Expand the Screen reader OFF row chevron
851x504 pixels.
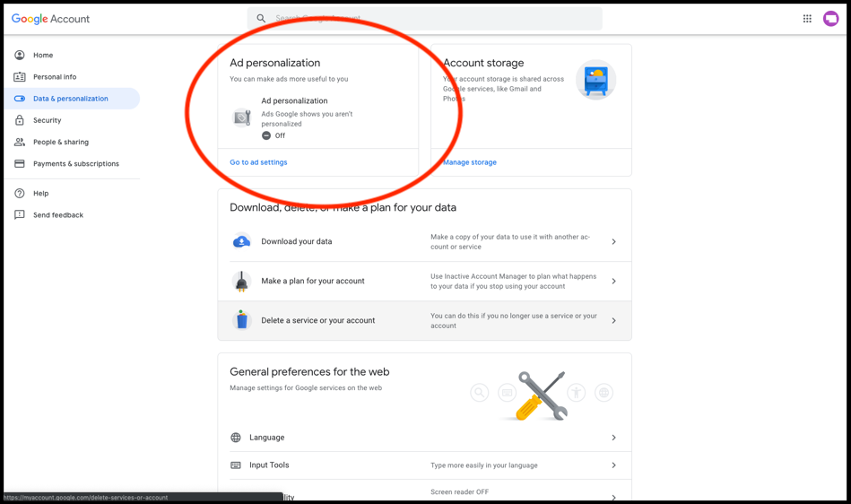click(x=614, y=497)
